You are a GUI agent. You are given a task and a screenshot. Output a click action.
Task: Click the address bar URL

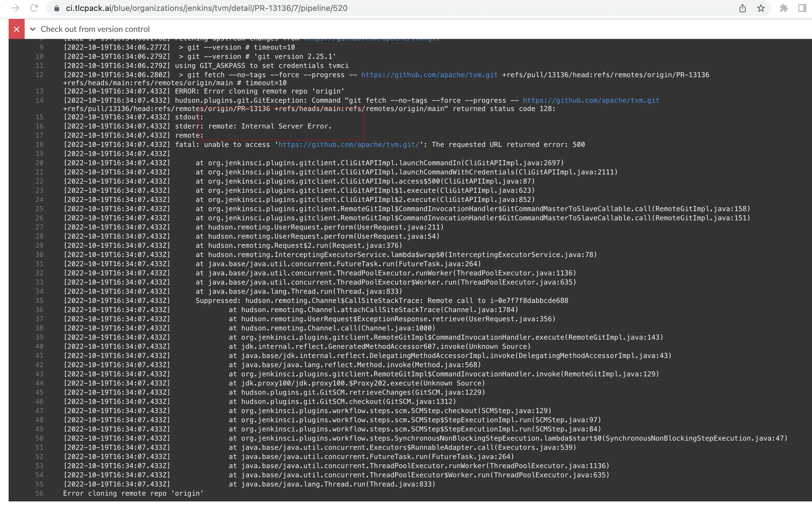(x=206, y=8)
